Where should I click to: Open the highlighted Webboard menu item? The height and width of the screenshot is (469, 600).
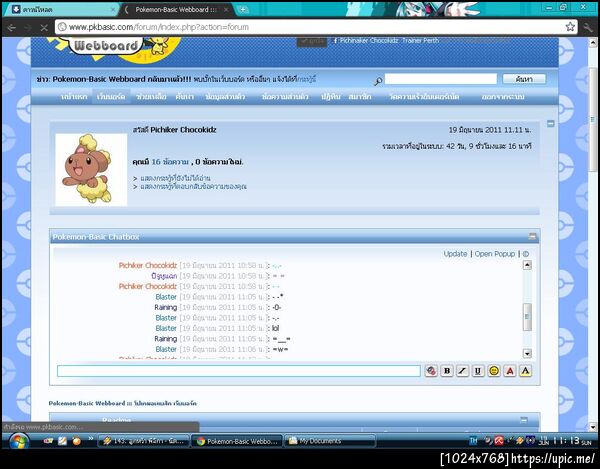111,97
